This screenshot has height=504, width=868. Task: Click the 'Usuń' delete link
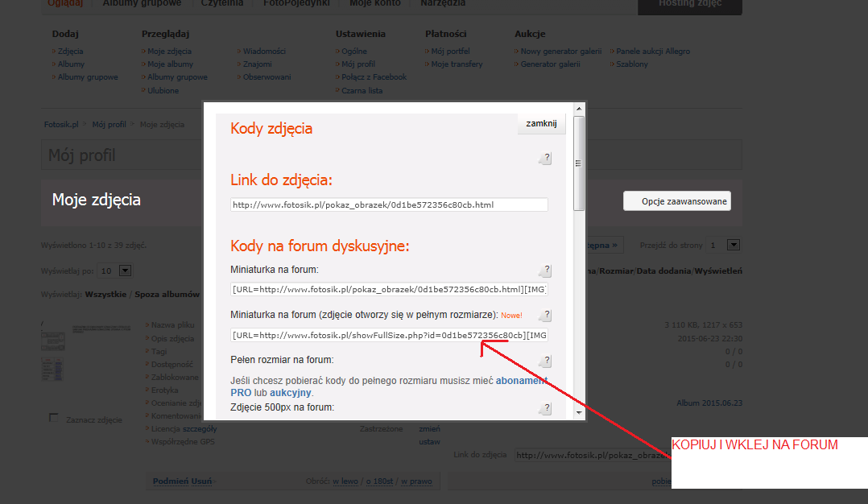[201, 481]
